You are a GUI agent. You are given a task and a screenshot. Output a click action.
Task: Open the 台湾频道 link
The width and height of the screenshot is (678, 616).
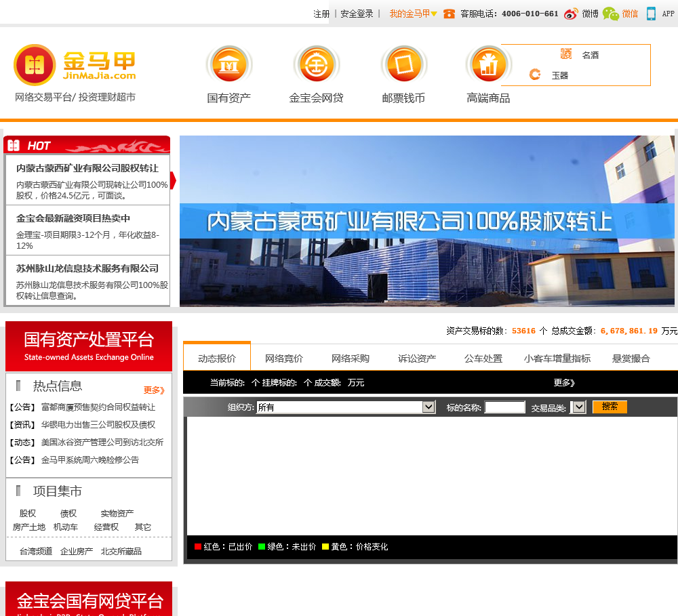tap(36, 551)
